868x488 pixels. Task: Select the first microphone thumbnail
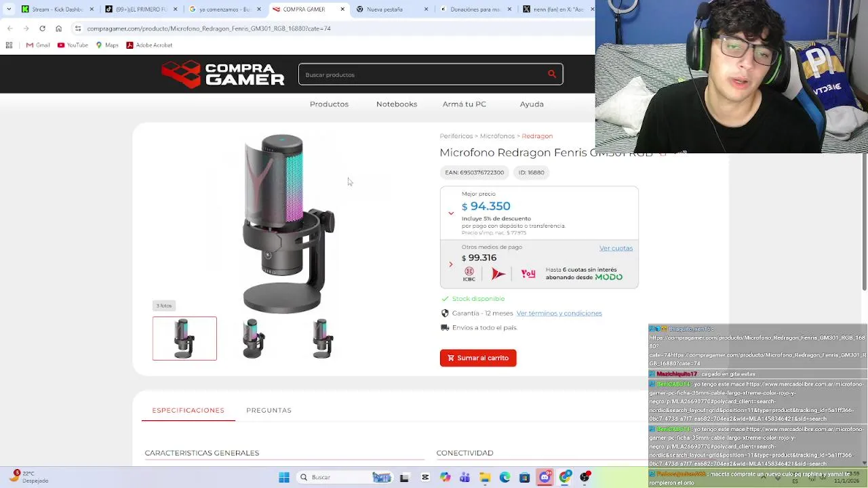(x=184, y=338)
